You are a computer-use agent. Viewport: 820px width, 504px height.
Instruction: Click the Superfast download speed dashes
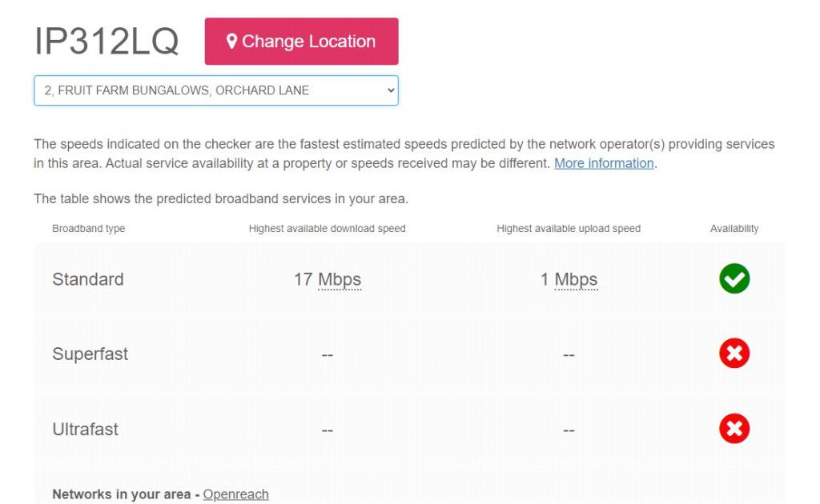click(327, 354)
